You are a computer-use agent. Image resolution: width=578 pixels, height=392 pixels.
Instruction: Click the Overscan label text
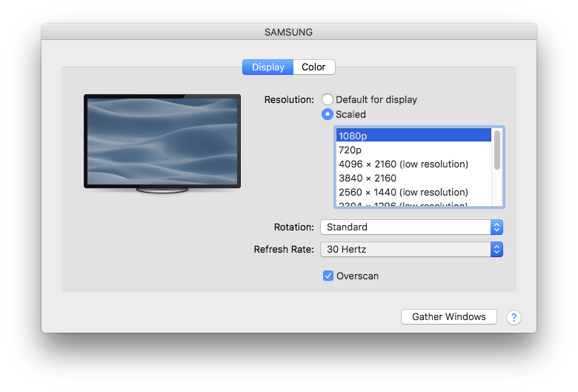coord(357,276)
